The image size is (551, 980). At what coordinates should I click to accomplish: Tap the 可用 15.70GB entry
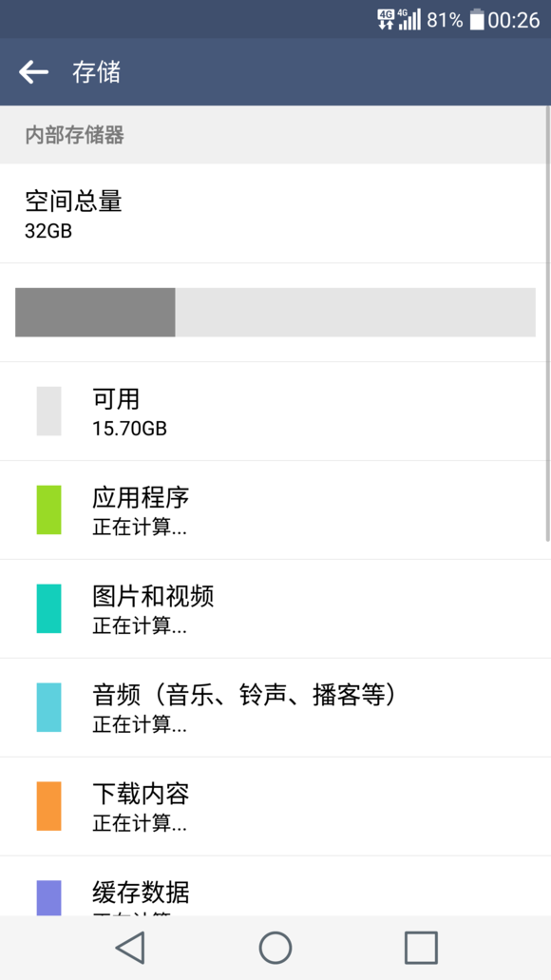[275, 412]
